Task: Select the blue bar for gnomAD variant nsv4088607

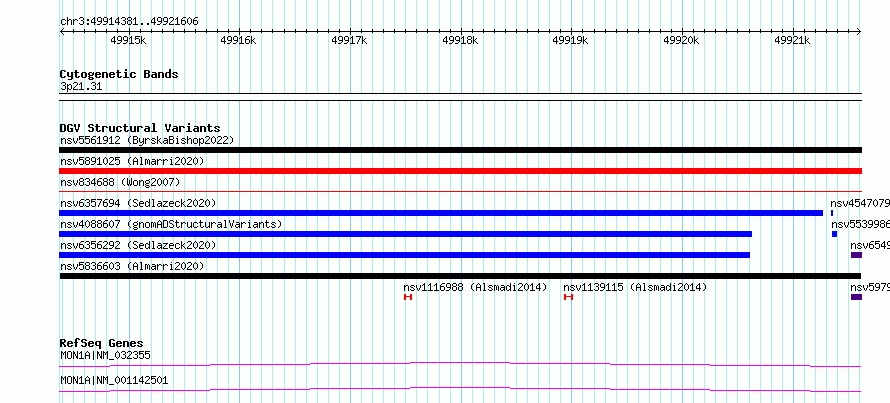Action: tap(405, 234)
